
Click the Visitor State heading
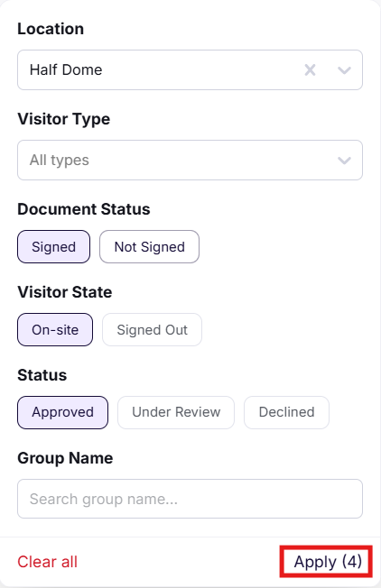[65, 292]
